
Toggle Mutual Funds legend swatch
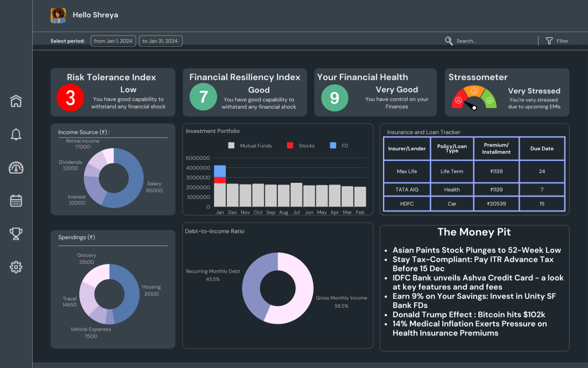pyautogui.click(x=231, y=146)
